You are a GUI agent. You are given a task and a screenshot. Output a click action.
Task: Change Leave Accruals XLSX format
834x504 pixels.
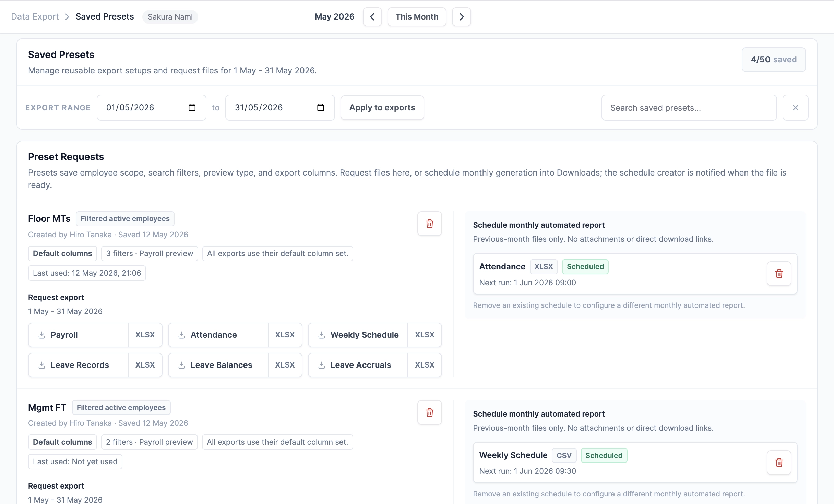pos(425,365)
